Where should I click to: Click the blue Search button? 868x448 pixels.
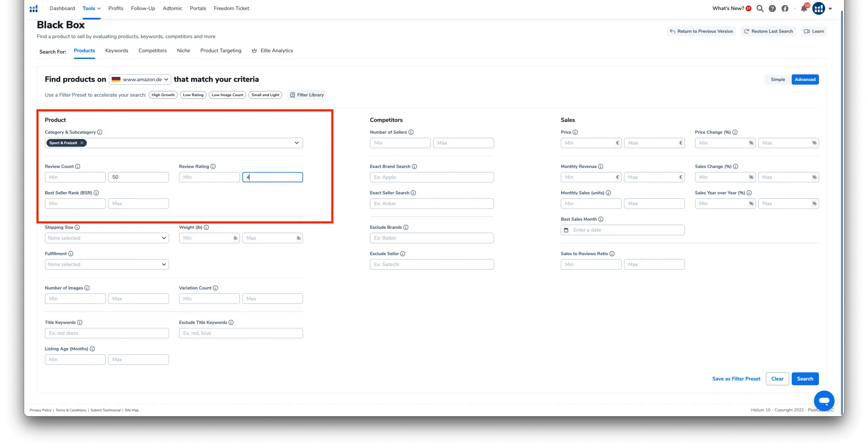(805, 379)
